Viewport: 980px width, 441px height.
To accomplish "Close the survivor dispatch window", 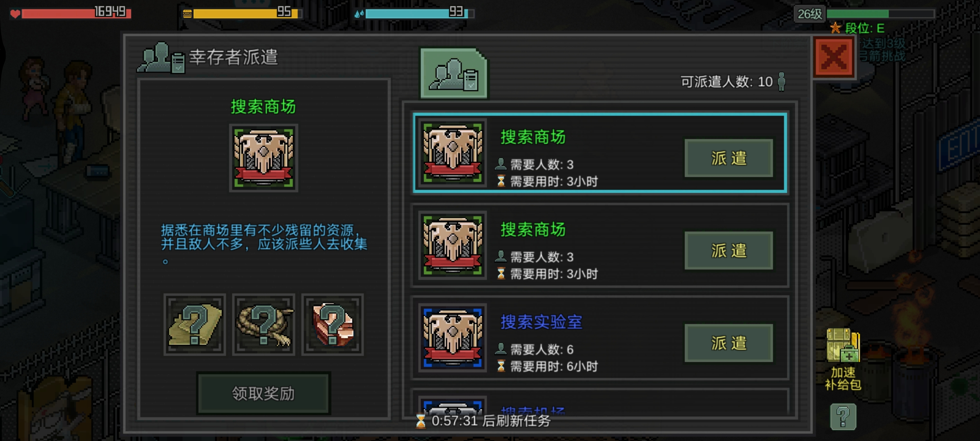I will [x=834, y=57].
